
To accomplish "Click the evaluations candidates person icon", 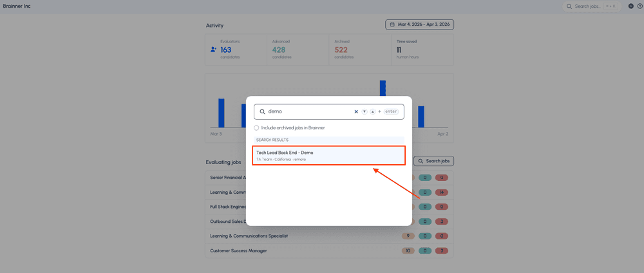I will pyautogui.click(x=213, y=50).
